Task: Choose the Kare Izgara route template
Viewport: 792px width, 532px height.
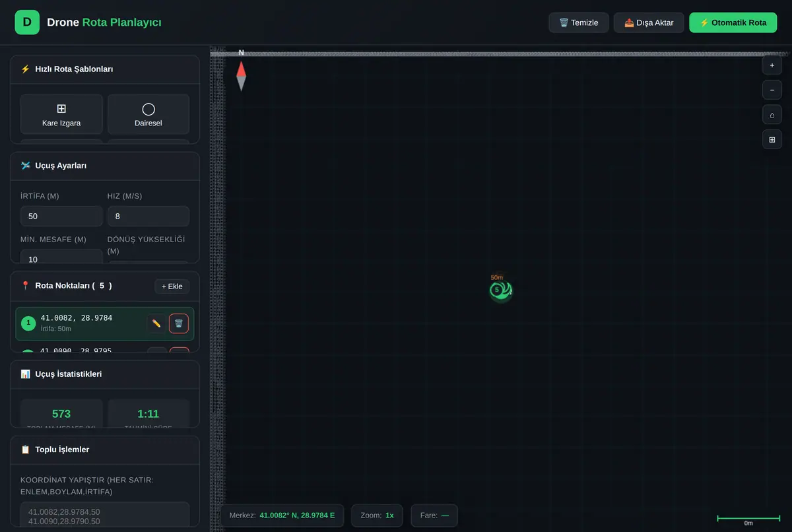Action: 61,114
